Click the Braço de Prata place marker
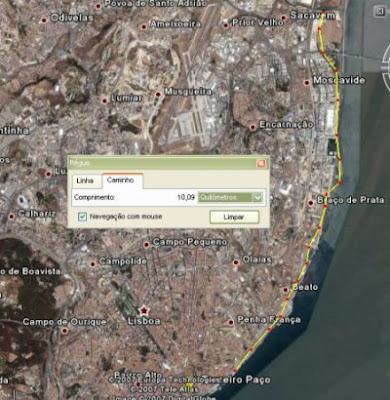Viewport: 390px width, 400px height. (x=311, y=202)
